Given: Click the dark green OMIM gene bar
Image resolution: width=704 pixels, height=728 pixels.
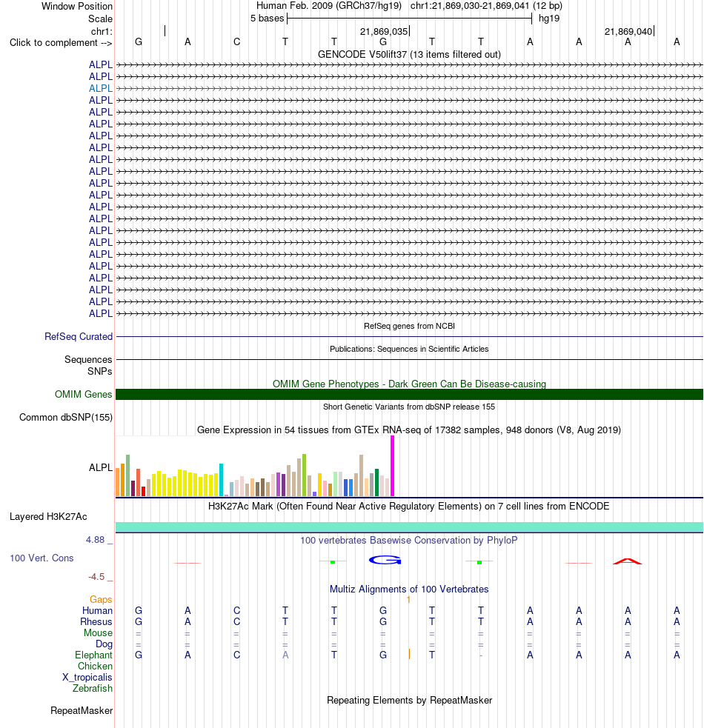Looking at the screenshot, I should click(409, 394).
